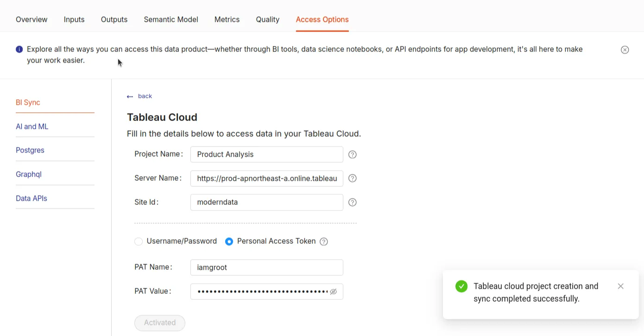Open Data APIs access option
The height and width of the screenshot is (336, 644).
click(32, 198)
